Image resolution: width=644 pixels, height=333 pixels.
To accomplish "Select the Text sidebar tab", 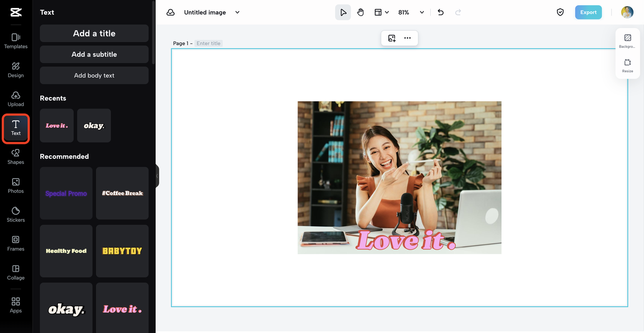I will click(16, 128).
